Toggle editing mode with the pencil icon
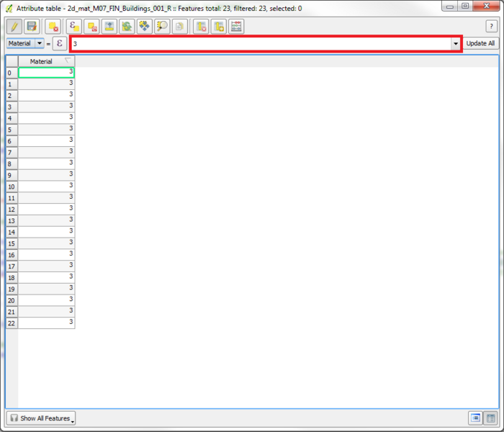The height and width of the screenshot is (432, 504). pyautogui.click(x=14, y=27)
